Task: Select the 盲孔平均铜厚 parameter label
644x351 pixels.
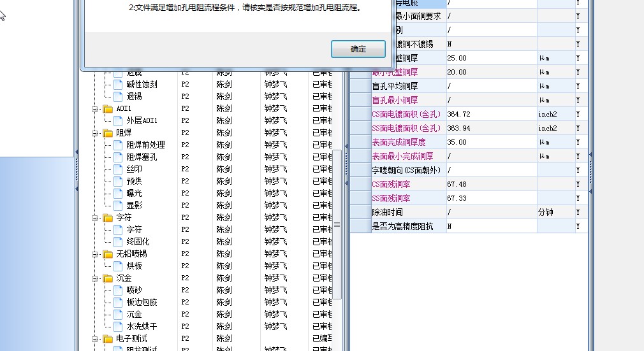Action: pyautogui.click(x=395, y=86)
